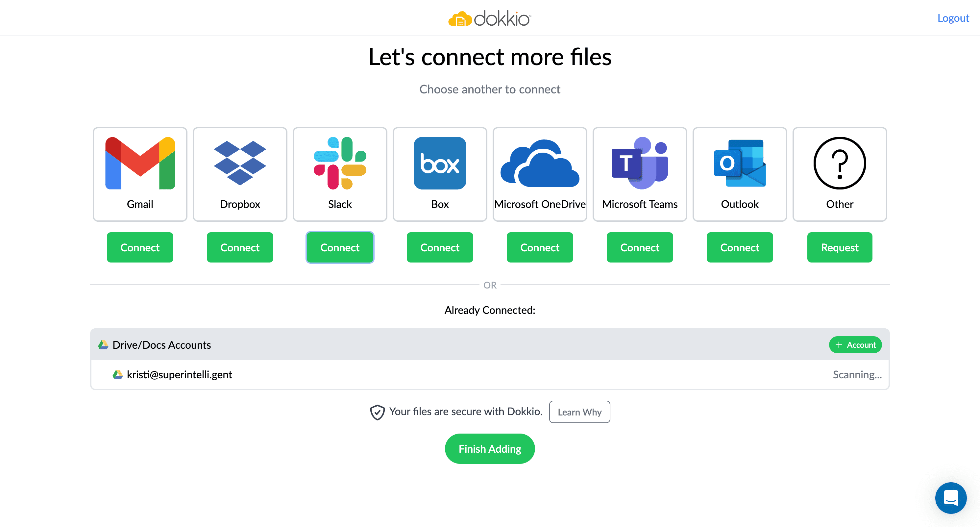Open the Dokkio logo home
Screen dimensions: 980x527
coord(490,18)
